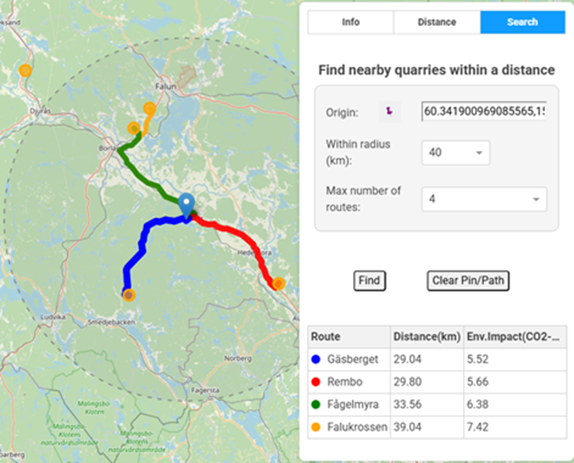Select the Gäsberget route row

point(437,359)
